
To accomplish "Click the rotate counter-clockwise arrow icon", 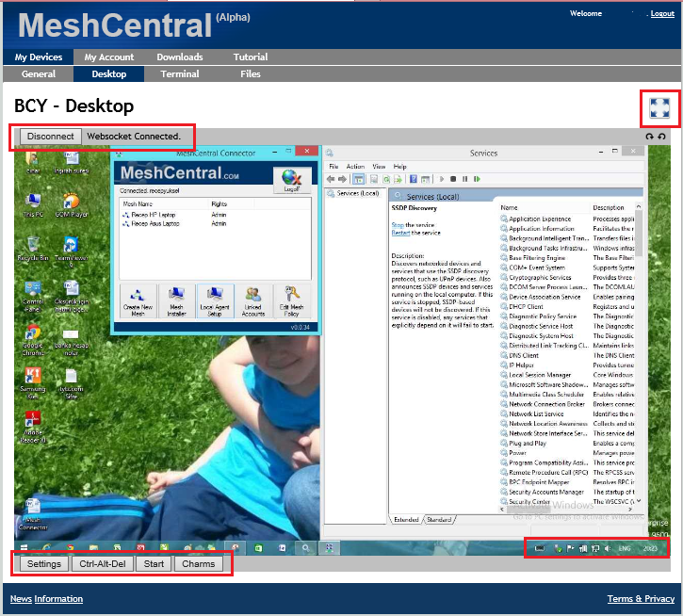I will click(661, 137).
